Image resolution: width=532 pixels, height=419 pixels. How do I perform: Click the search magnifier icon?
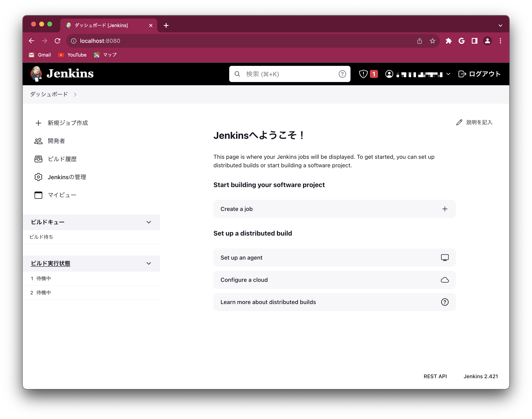pyautogui.click(x=237, y=74)
